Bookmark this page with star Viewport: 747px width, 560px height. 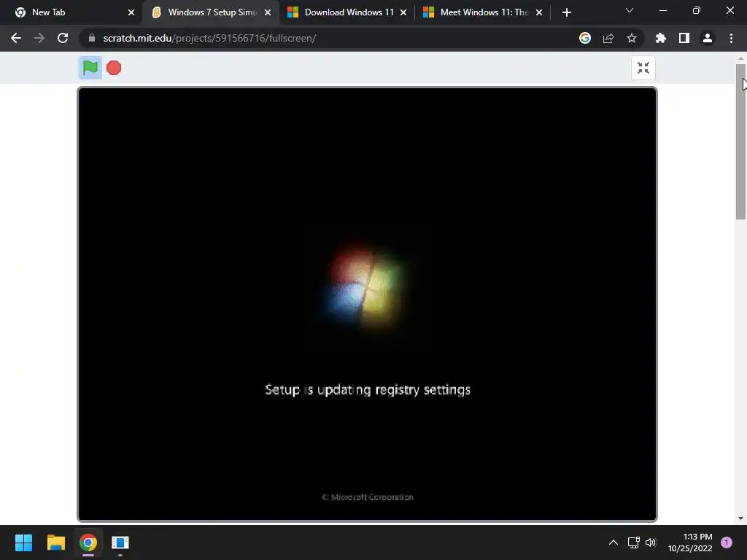click(x=632, y=38)
